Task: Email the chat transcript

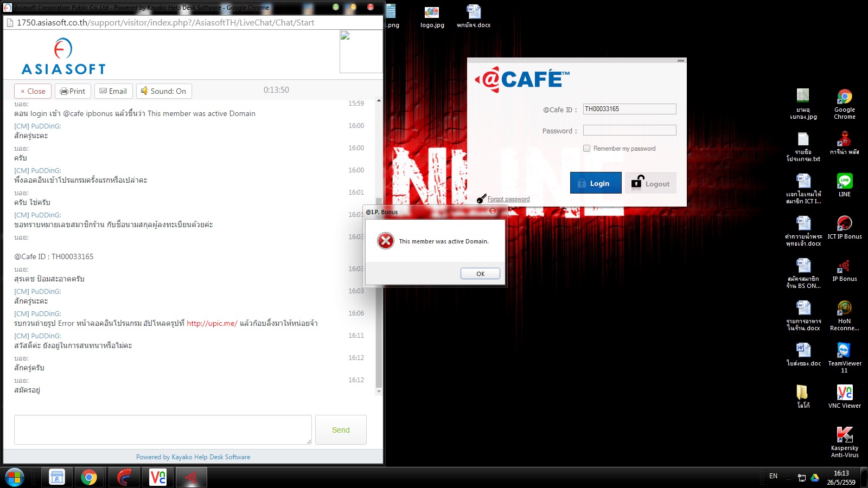Action: coord(113,91)
